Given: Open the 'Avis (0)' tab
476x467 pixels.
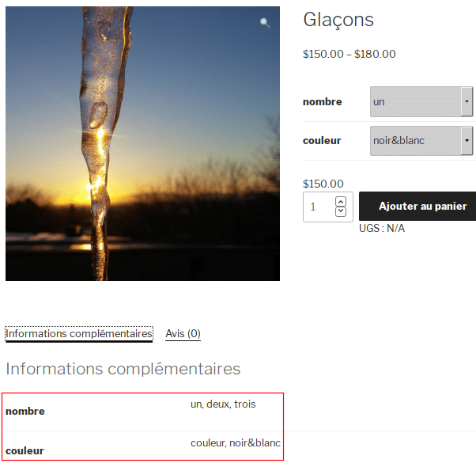Looking at the screenshot, I should (x=183, y=333).
